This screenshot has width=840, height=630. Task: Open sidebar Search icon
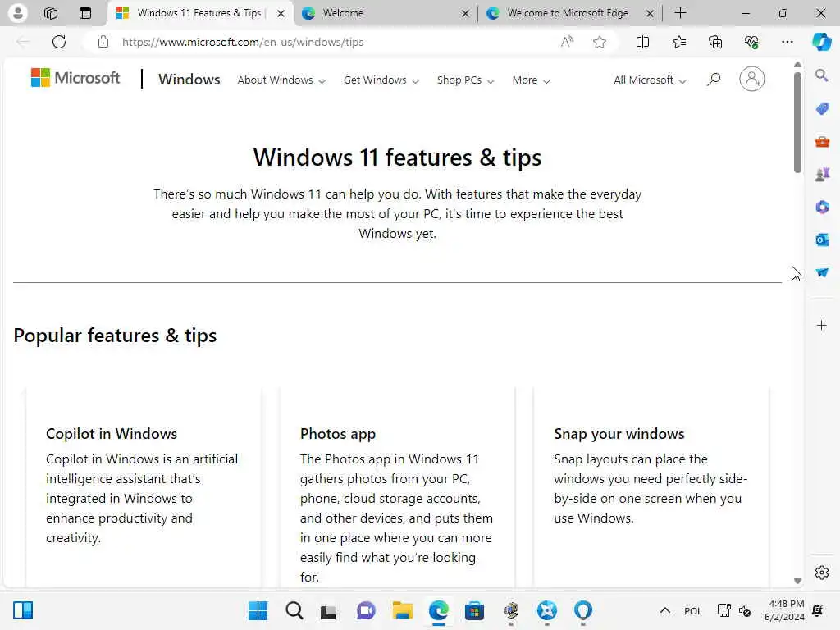(x=822, y=75)
